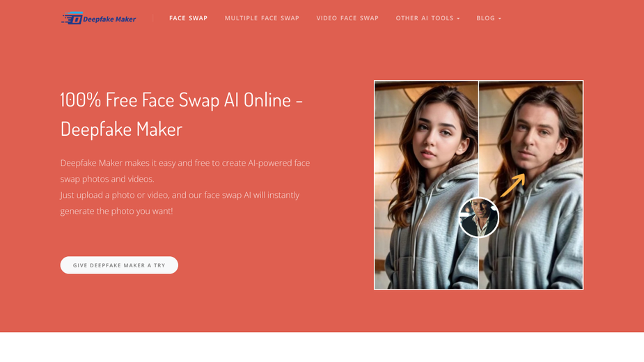This screenshot has height=362, width=644.
Task: Click the face-swapped result photo on right
Action: [531, 185]
